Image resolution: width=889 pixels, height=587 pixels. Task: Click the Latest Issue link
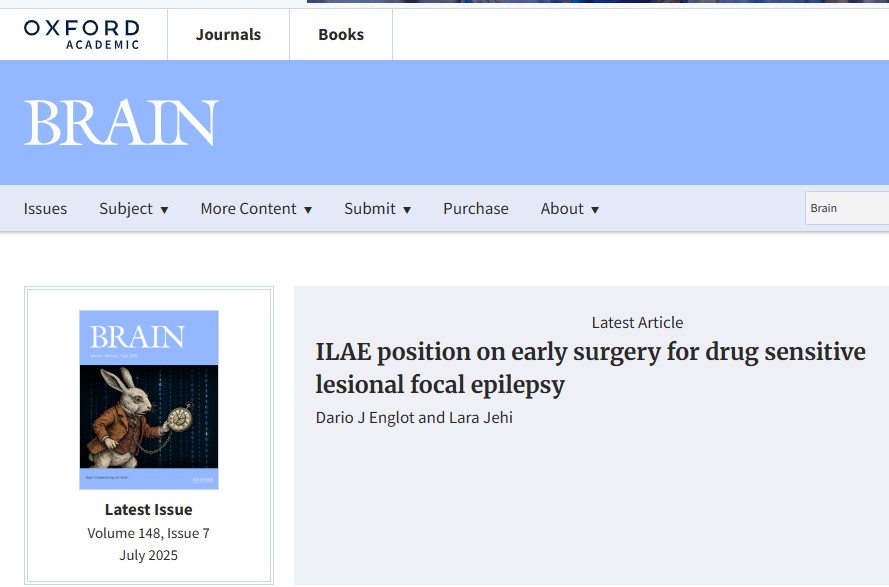[149, 509]
